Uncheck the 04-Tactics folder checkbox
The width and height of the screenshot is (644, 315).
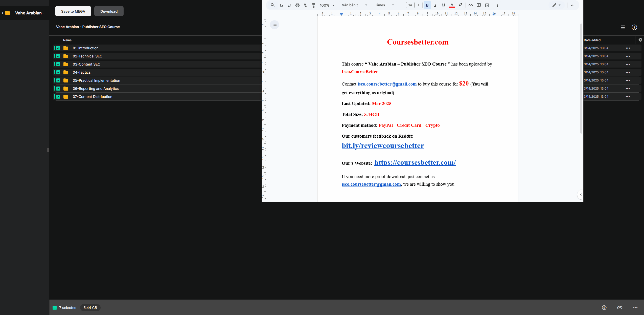tap(58, 72)
